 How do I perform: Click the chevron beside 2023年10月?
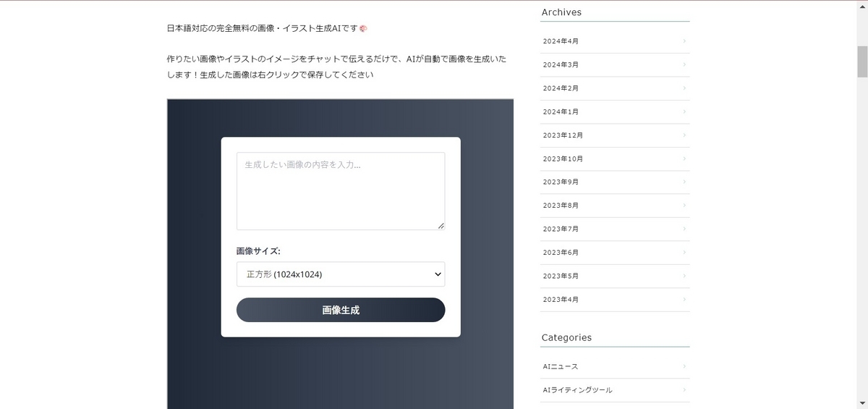point(684,159)
